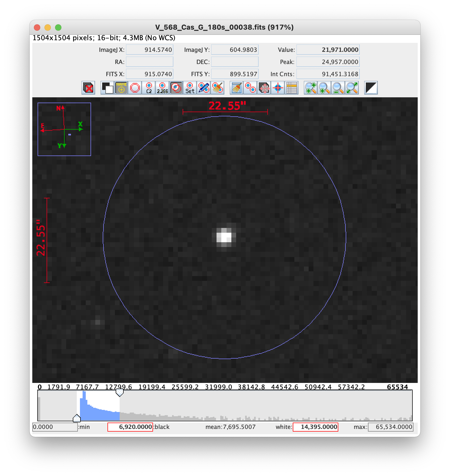Image resolution: width=450 pixels, height=476 pixels.
Task: Click the align stack images icon
Action: click(x=264, y=88)
